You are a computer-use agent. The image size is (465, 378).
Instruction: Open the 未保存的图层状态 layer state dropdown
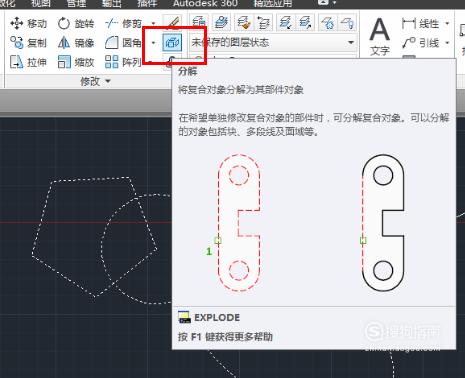(x=272, y=43)
